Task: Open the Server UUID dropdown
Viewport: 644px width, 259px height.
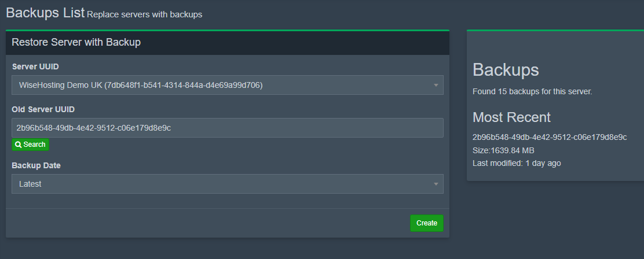Action: pos(227,85)
